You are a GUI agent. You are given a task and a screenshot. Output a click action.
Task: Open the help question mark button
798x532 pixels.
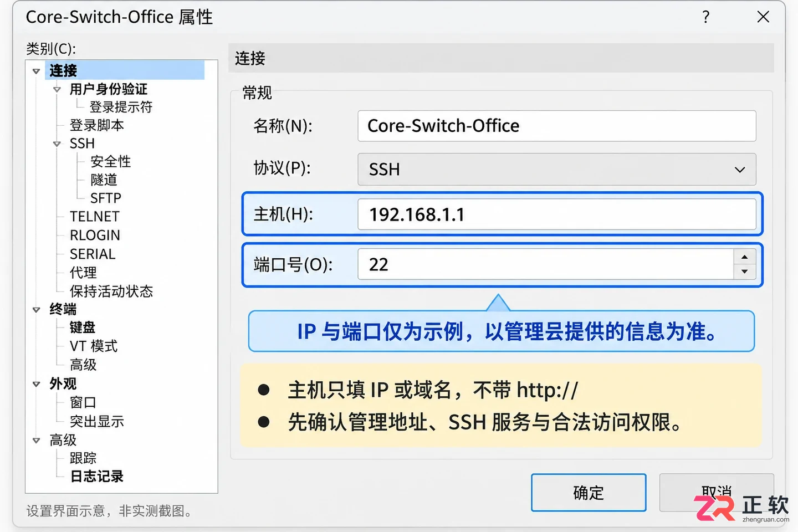click(x=706, y=17)
